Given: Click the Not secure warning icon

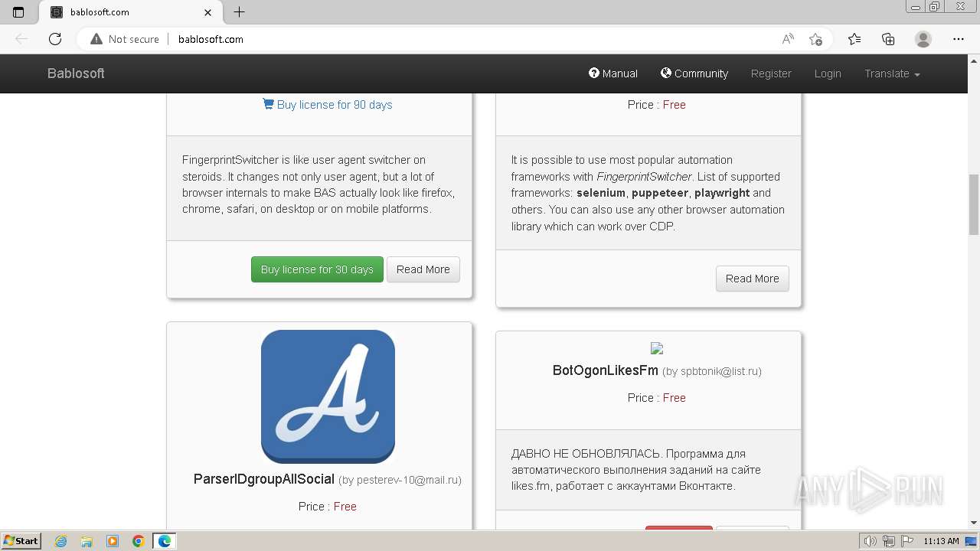Looking at the screenshot, I should pos(96,39).
